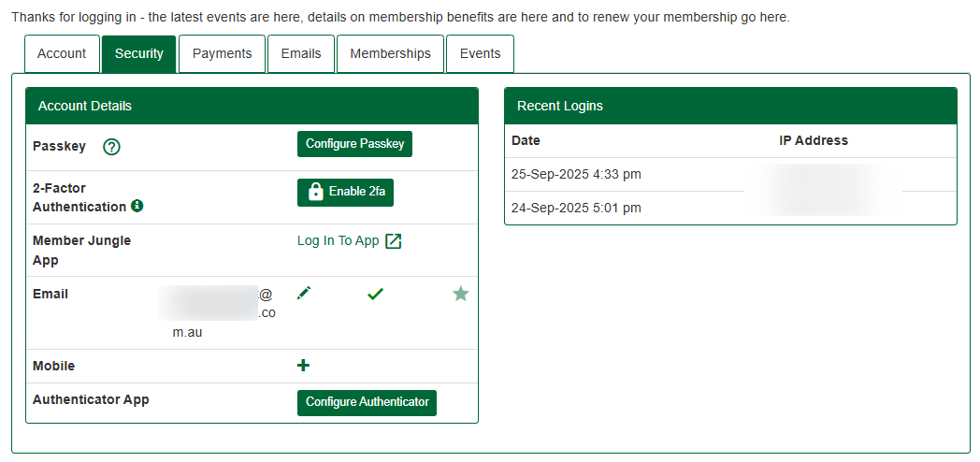The width and height of the screenshot is (980, 462).
Task: Open the Memberships tab
Action: [x=390, y=53]
